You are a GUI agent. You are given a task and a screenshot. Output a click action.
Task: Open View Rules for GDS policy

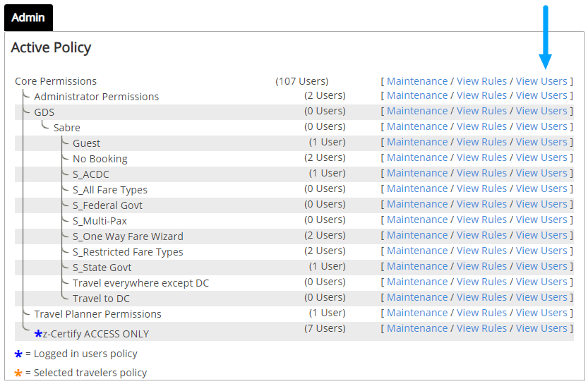click(x=481, y=111)
